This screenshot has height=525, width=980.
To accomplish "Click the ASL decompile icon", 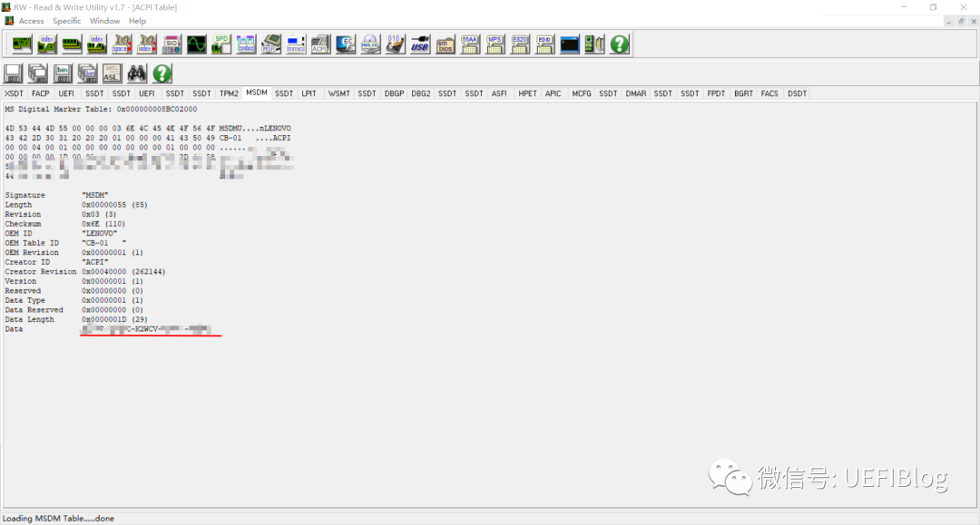I will tap(112, 73).
